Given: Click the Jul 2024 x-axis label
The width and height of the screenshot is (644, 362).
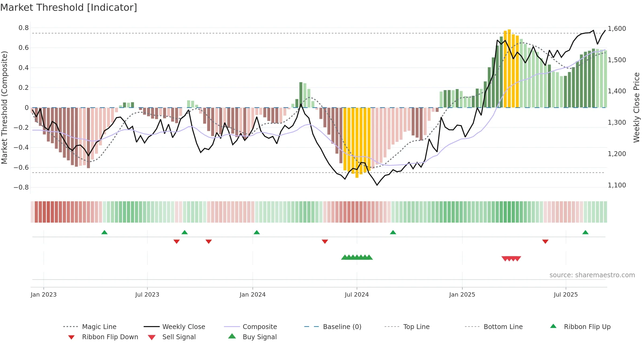Looking at the screenshot, I should coord(357,294).
